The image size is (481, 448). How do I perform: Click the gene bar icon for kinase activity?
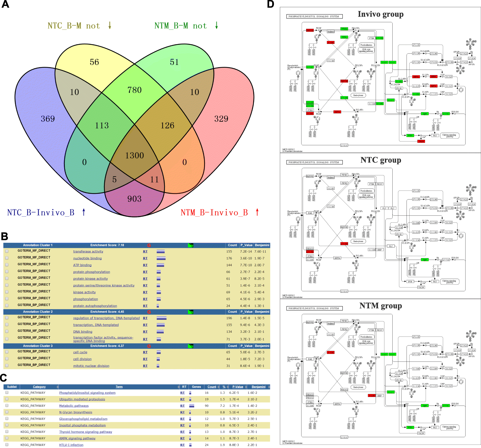point(159,292)
